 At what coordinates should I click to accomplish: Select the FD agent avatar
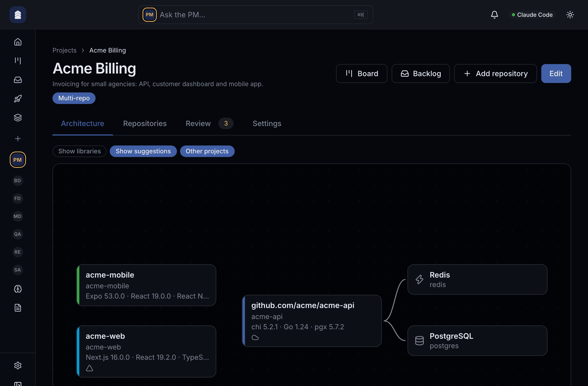(x=18, y=199)
